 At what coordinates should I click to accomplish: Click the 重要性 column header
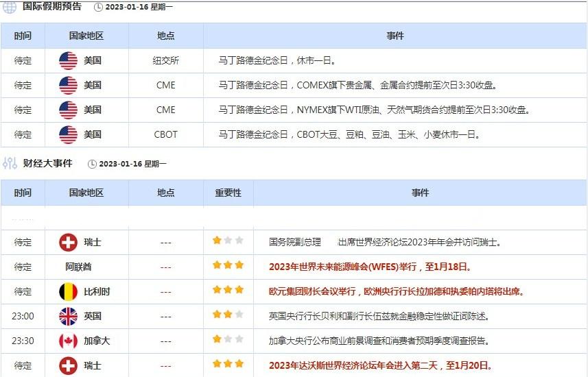[x=228, y=193]
